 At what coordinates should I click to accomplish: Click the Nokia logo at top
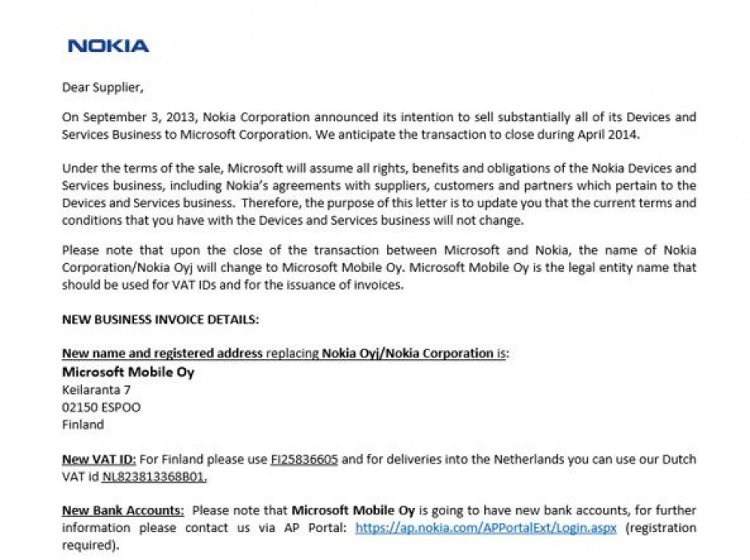tap(108, 46)
